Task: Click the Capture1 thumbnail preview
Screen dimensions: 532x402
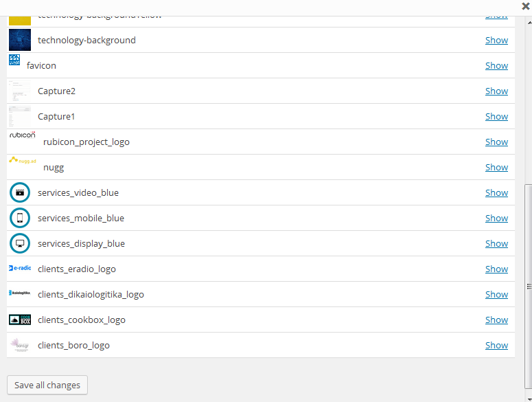Action: pos(20,116)
